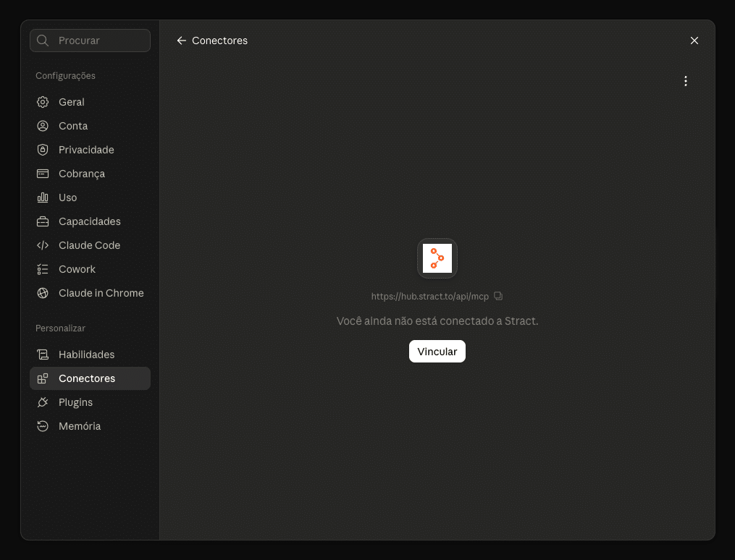Viewport: 735px width, 560px height.
Task: Click the Geral gear icon
Action: tap(43, 102)
